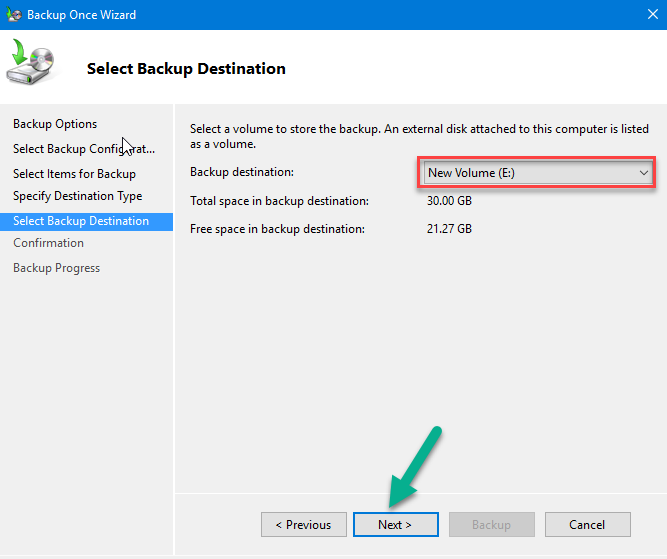The image size is (667, 559).
Task: Click the Backup Once Wizard title bar icon
Action: click(x=14, y=15)
